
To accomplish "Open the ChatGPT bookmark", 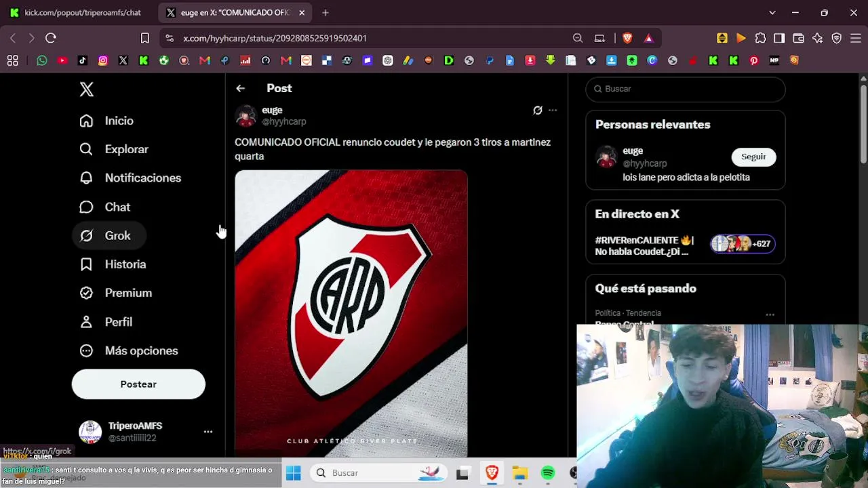I will [388, 60].
